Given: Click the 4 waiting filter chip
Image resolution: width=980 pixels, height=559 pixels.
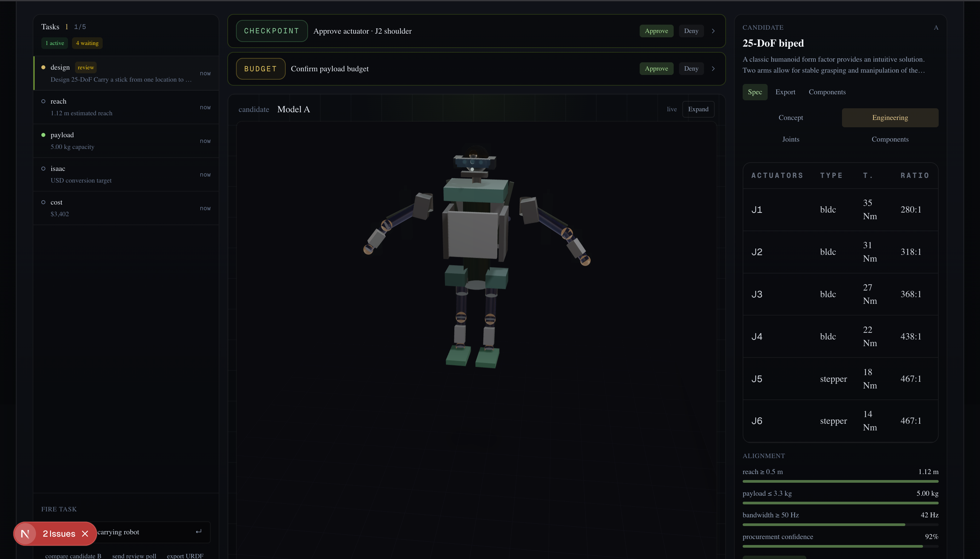Looking at the screenshot, I should coord(87,43).
